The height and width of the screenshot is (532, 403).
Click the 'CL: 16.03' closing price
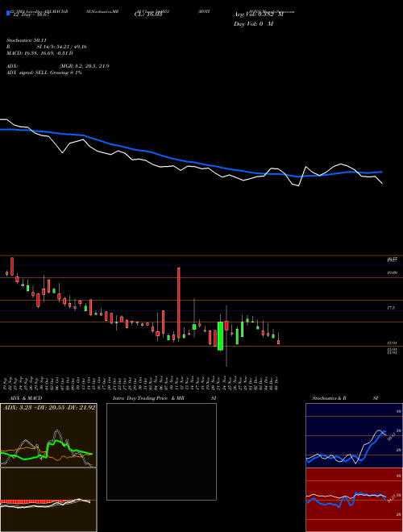pyautogui.click(x=148, y=15)
